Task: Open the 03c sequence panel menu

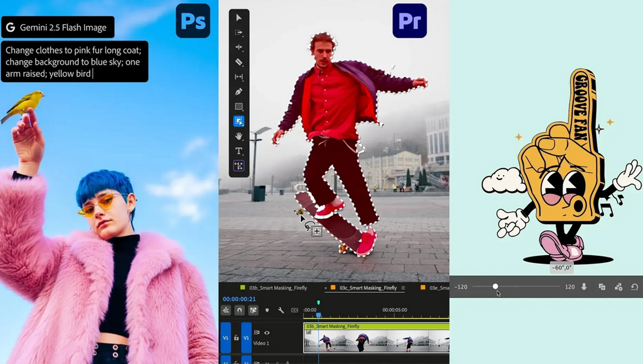Action: [403, 288]
